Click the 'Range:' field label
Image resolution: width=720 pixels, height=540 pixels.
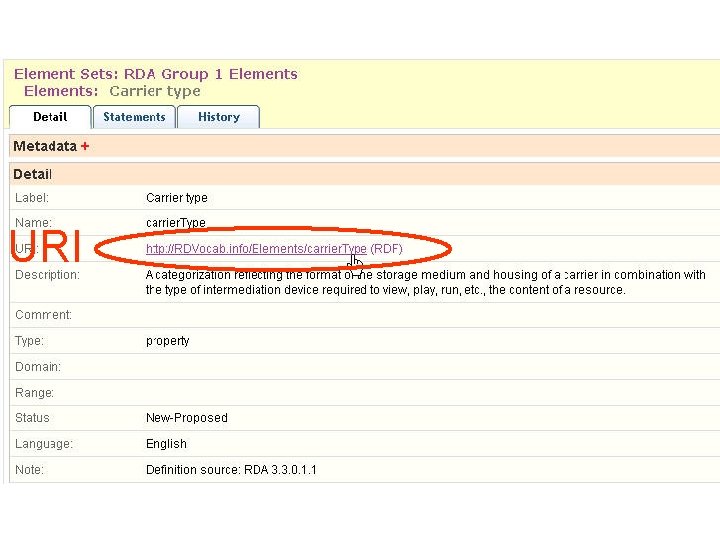(x=34, y=393)
